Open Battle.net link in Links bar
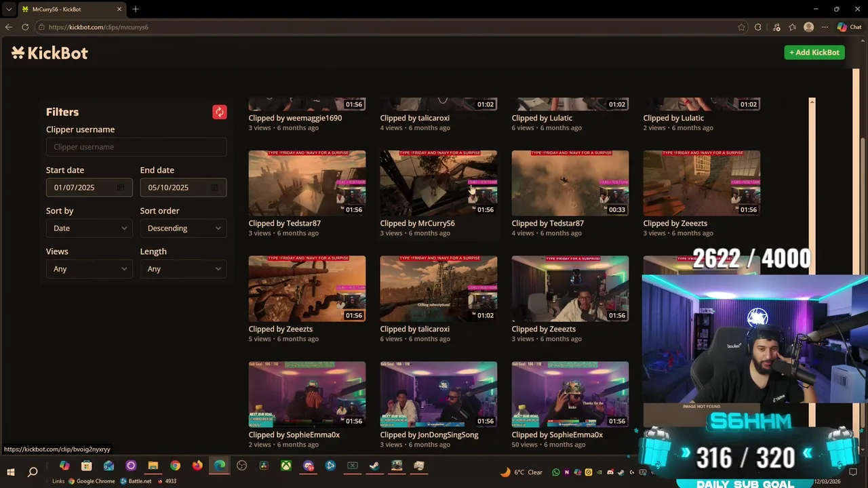Viewport: 868px width, 488px height. (136, 481)
